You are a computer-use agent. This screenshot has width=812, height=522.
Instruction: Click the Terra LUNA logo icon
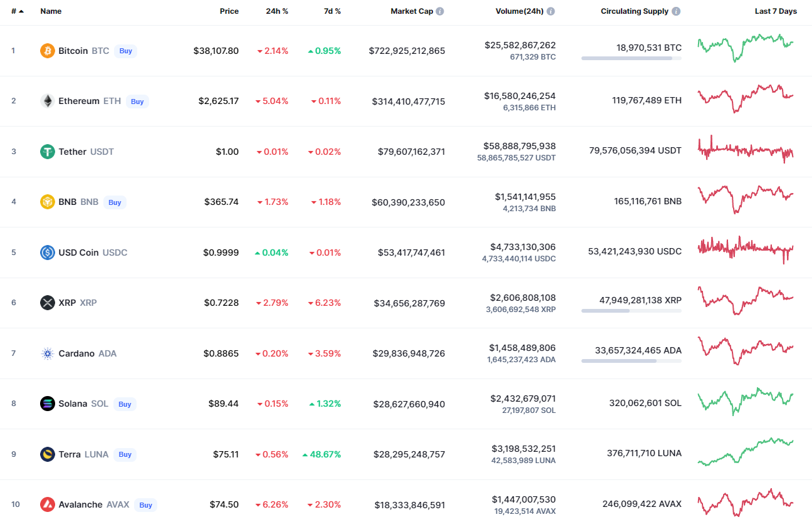click(x=48, y=454)
